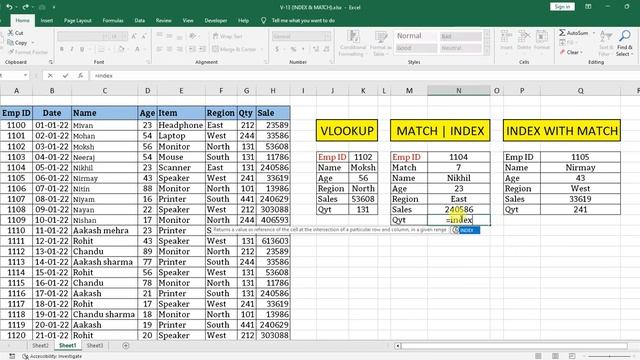
Task: Select column N header
Action: (x=459, y=91)
